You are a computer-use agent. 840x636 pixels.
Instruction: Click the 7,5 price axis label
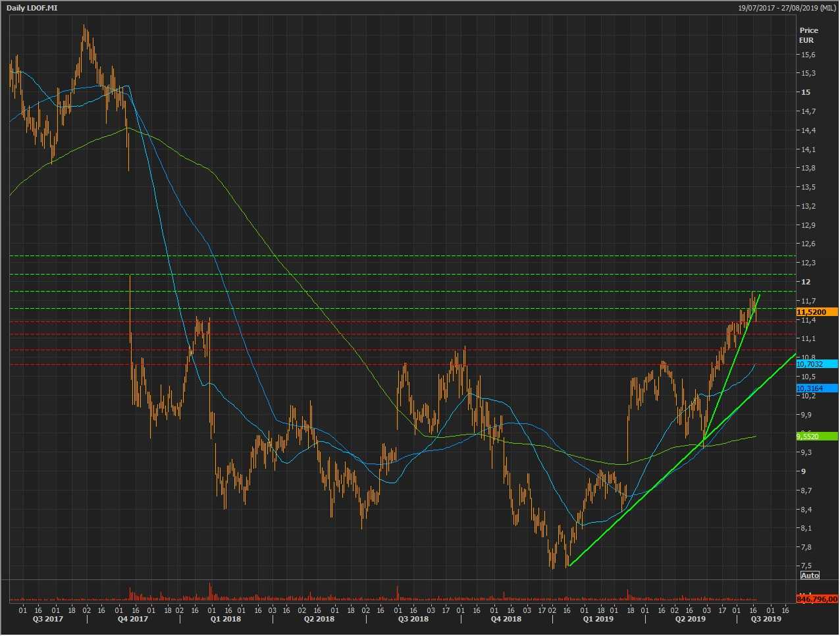coord(807,566)
